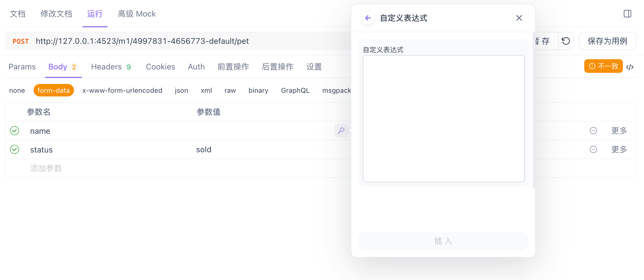The image size is (644, 280).
Task: Click inside the 自定义表达式 text area
Action: click(x=443, y=118)
